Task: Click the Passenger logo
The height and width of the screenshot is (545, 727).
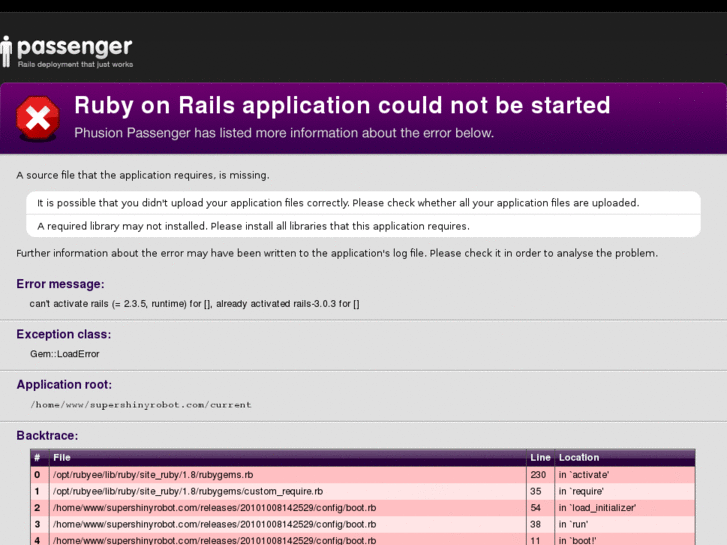Action: (67, 50)
